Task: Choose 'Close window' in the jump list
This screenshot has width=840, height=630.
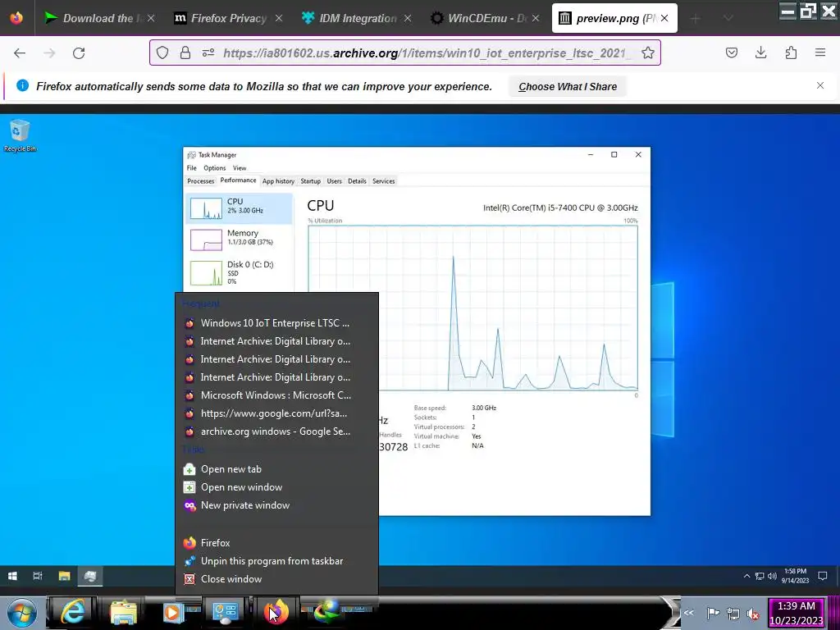Action: (x=276, y=579)
